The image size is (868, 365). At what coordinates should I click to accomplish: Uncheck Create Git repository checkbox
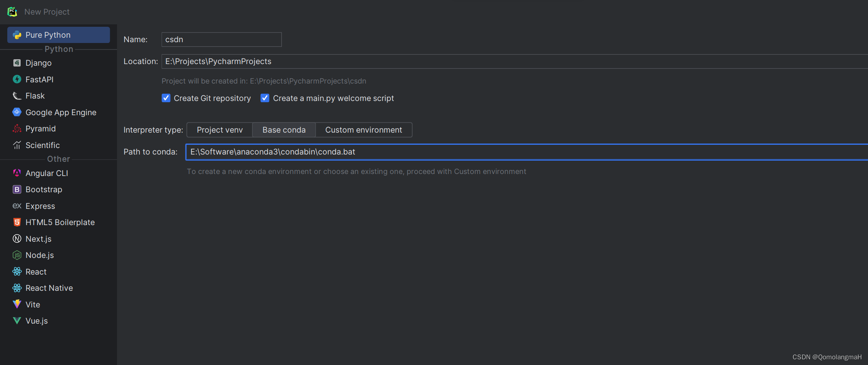tap(166, 98)
